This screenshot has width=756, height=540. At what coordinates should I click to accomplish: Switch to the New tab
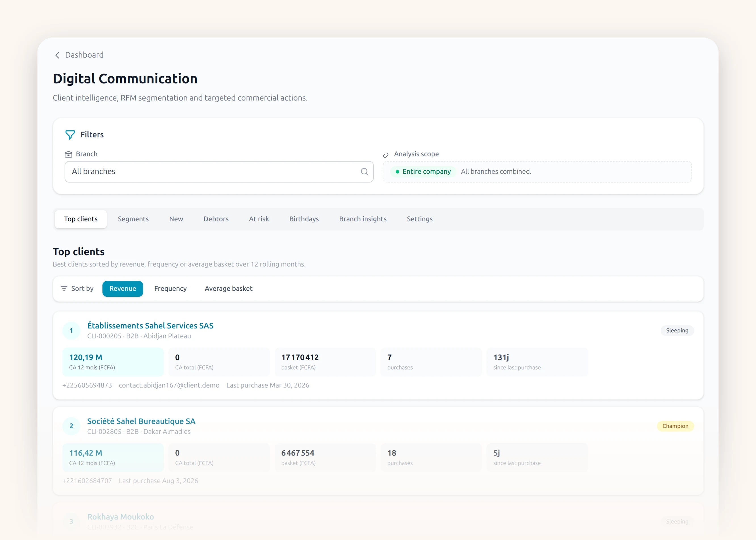176,219
